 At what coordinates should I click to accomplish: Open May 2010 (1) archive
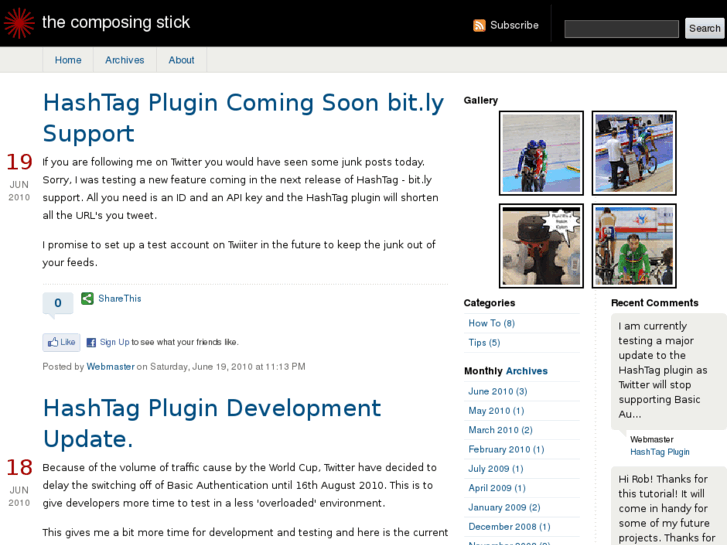click(x=496, y=411)
